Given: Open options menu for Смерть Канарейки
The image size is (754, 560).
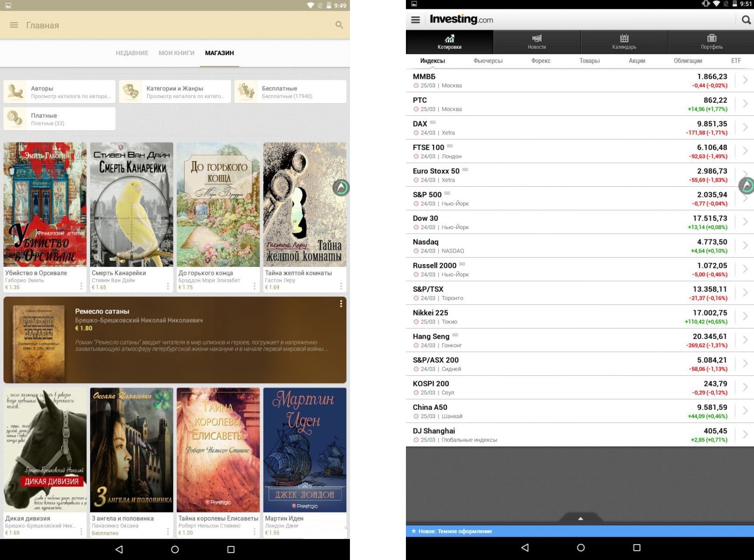Looking at the screenshot, I should (x=168, y=286).
